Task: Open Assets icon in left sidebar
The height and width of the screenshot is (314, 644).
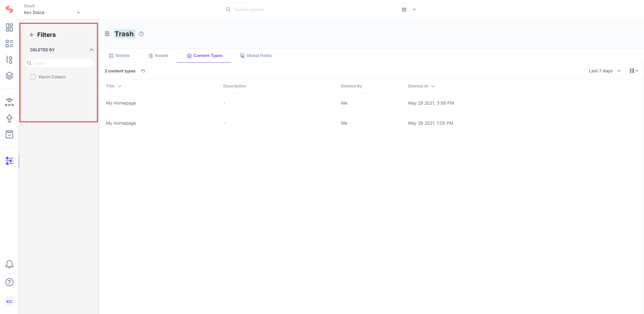Action: pyautogui.click(x=9, y=60)
